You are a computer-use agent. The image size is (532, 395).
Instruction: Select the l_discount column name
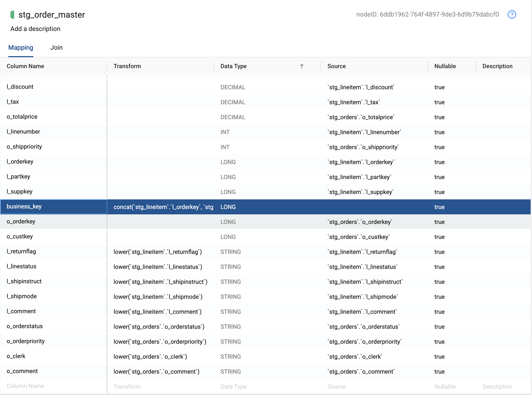tap(20, 87)
